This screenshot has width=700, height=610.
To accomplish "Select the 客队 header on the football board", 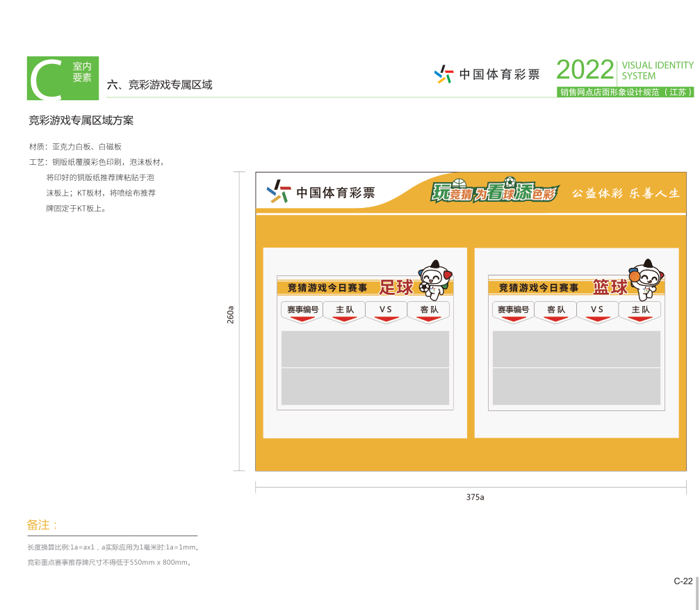I will [x=429, y=309].
